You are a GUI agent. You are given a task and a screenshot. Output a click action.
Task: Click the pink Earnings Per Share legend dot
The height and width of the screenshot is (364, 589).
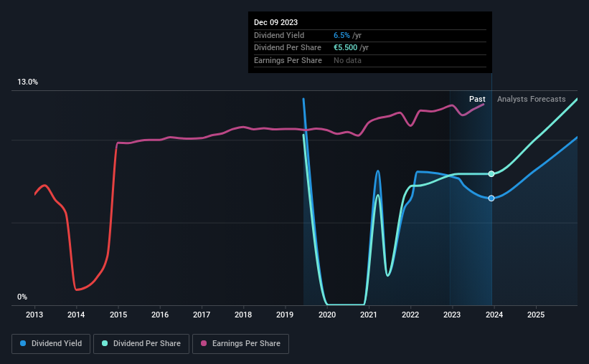pos(204,343)
